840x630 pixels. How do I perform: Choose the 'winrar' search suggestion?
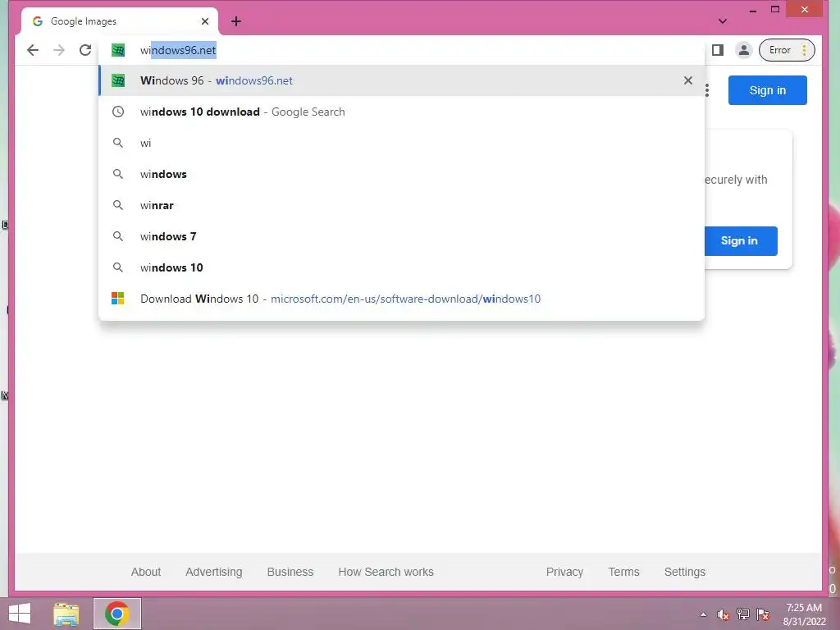click(x=402, y=205)
